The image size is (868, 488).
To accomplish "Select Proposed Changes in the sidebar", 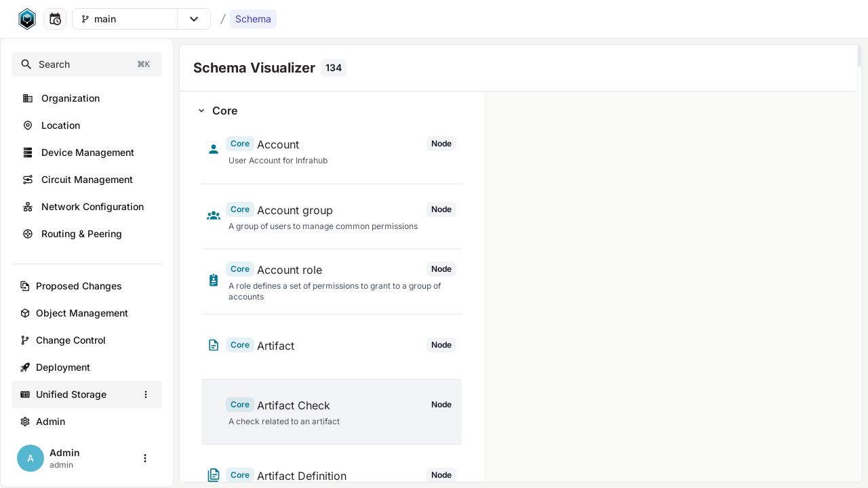I will pos(78,286).
